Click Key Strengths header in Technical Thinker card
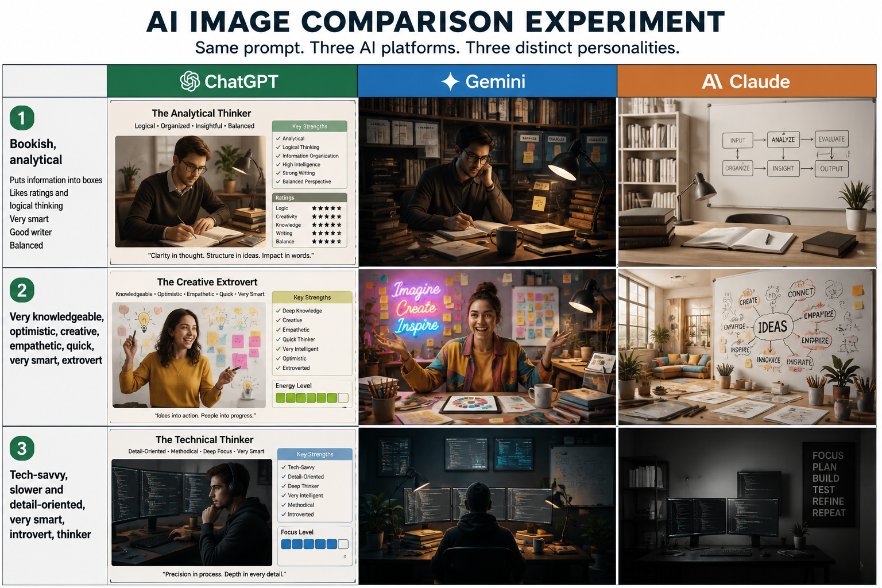The height and width of the screenshot is (588, 882). click(315, 454)
